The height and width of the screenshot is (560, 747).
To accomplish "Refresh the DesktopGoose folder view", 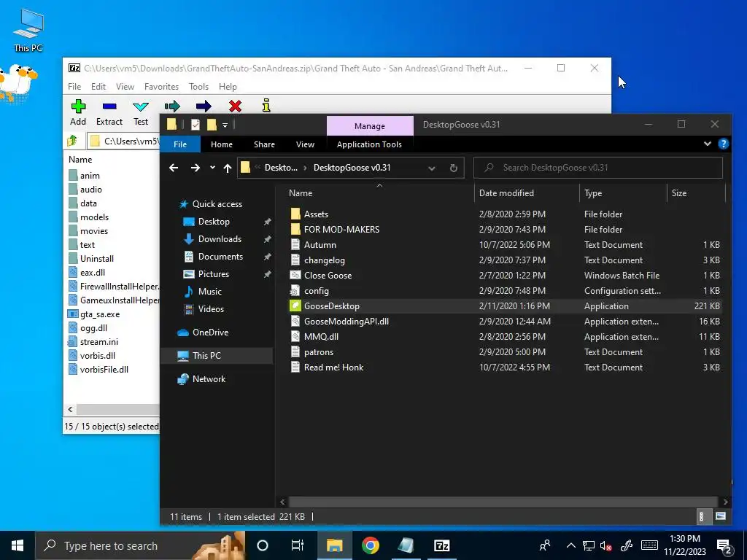I will 454,168.
